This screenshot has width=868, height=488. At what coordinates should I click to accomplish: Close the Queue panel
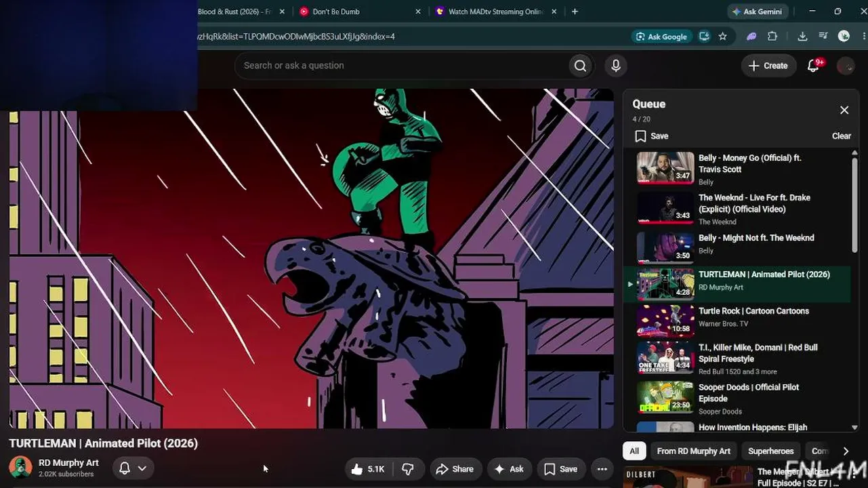point(844,110)
